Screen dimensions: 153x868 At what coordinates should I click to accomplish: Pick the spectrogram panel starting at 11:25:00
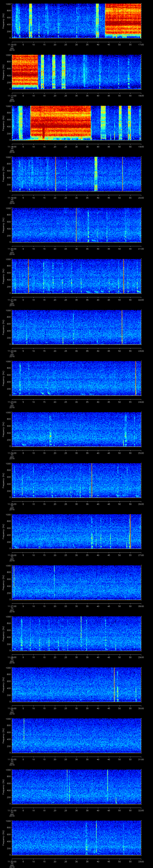(x=76, y=480)
